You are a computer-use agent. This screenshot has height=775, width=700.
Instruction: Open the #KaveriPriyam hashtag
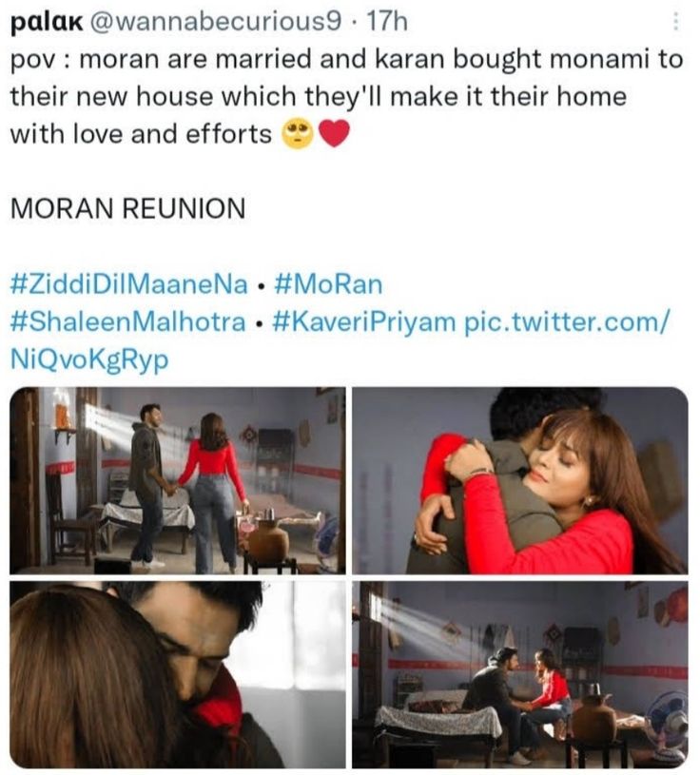coord(363,322)
